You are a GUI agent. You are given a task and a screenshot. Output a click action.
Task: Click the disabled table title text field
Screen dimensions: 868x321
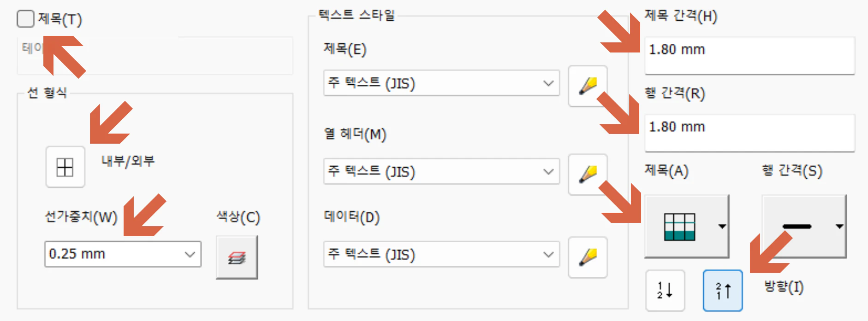click(155, 56)
